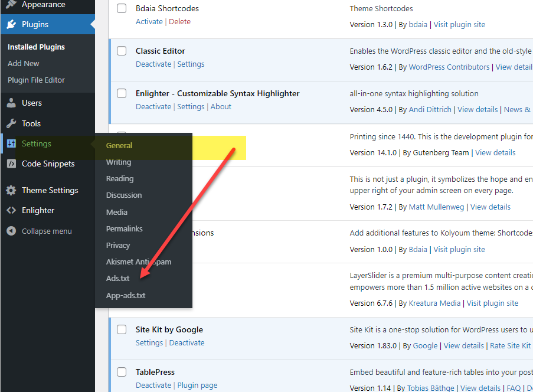This screenshot has height=392, width=533.
Task: Visit plugin site for Bdaia Shortcodes
Action: pyautogui.click(x=459, y=24)
